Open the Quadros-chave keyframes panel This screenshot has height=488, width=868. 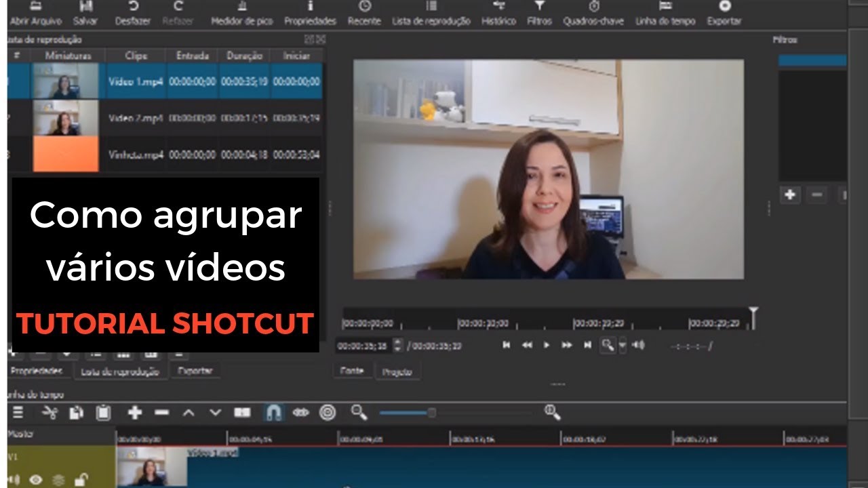(x=593, y=14)
